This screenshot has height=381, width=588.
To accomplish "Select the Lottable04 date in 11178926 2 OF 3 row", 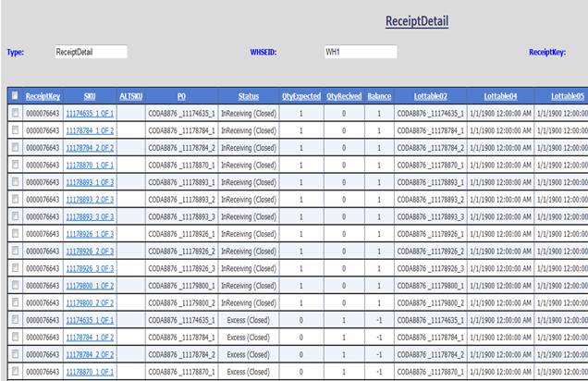I will click(x=500, y=252).
